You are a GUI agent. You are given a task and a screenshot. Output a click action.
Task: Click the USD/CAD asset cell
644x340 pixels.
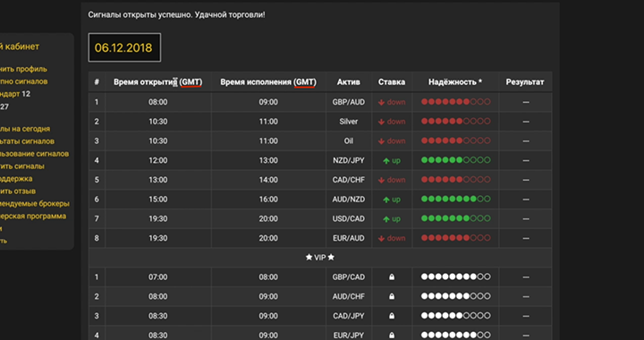(x=348, y=219)
